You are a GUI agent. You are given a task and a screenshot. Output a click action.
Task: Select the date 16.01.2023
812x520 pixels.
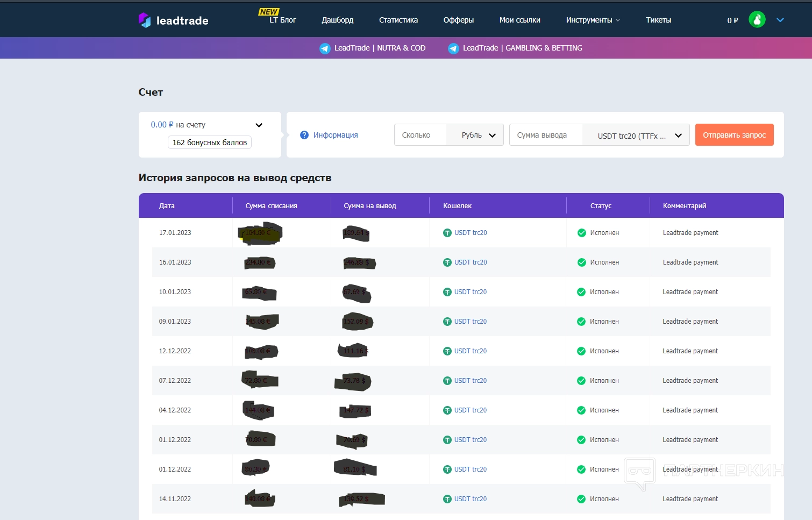(175, 262)
